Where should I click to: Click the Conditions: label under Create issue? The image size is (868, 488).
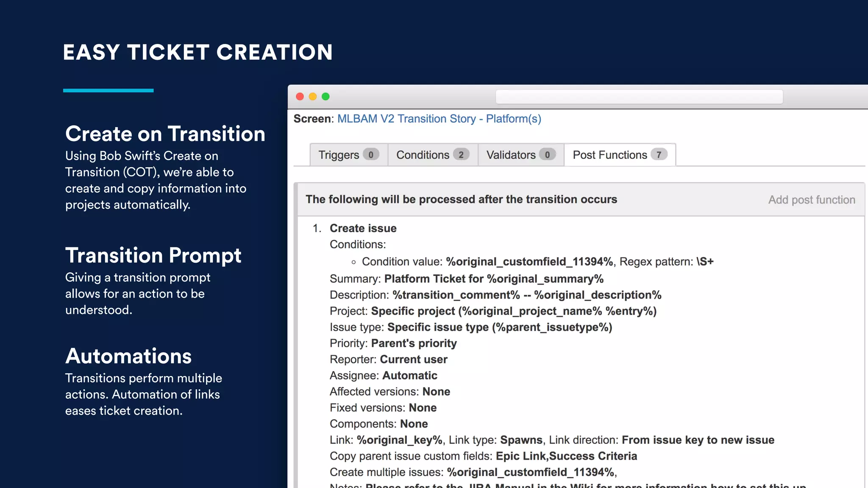[x=358, y=244]
